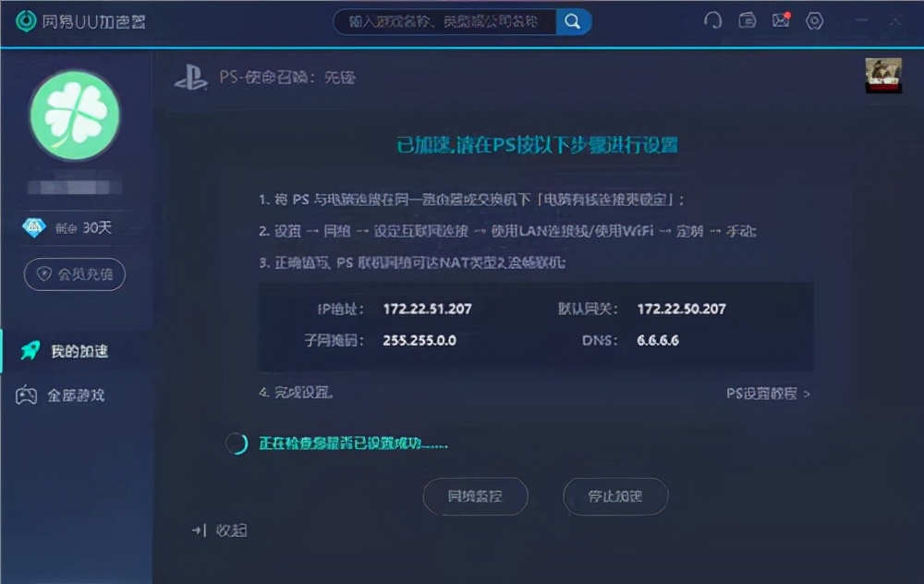Click step 1 instruction about same router
This screenshot has height=584, width=924.
point(471,200)
